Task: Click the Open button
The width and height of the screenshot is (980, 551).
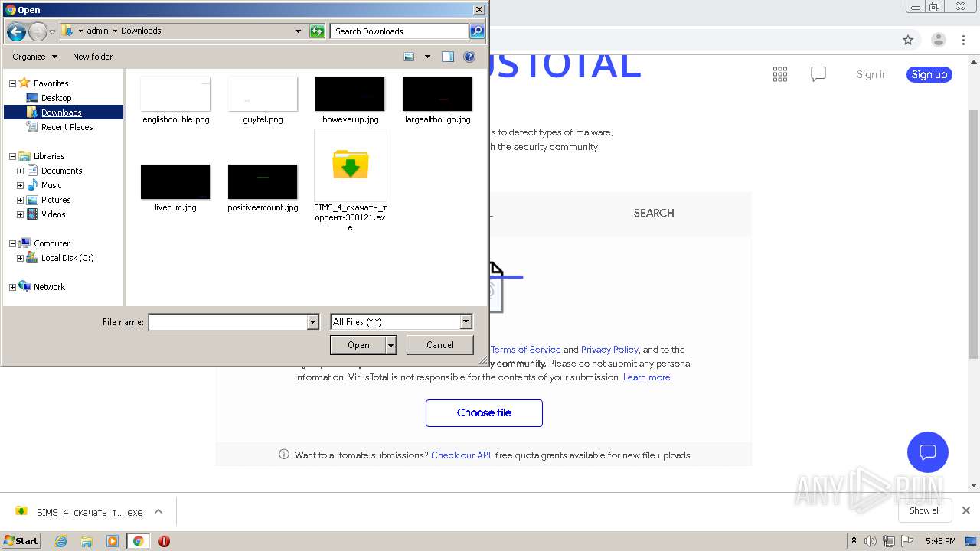Action: 358,345
